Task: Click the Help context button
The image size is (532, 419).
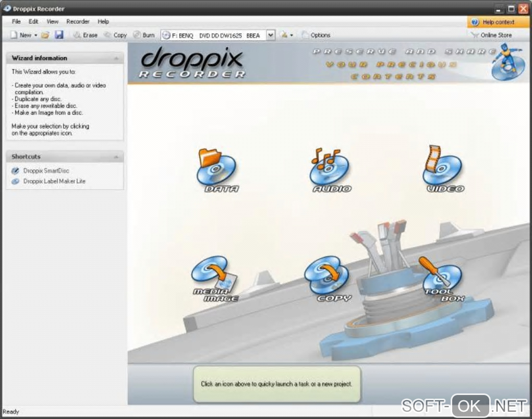Action: click(x=498, y=22)
